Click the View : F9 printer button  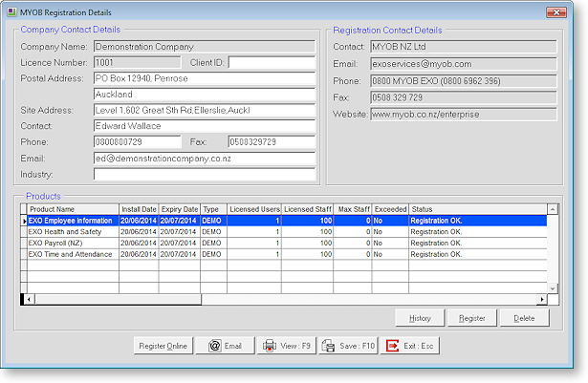[287, 346]
